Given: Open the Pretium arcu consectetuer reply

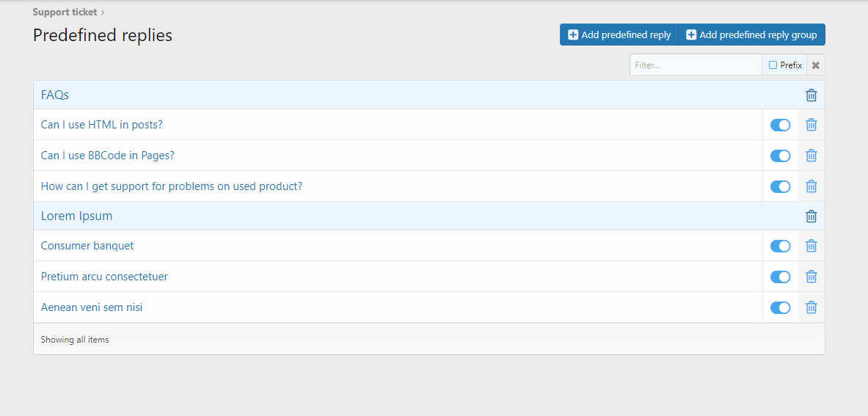Looking at the screenshot, I should (x=104, y=277).
